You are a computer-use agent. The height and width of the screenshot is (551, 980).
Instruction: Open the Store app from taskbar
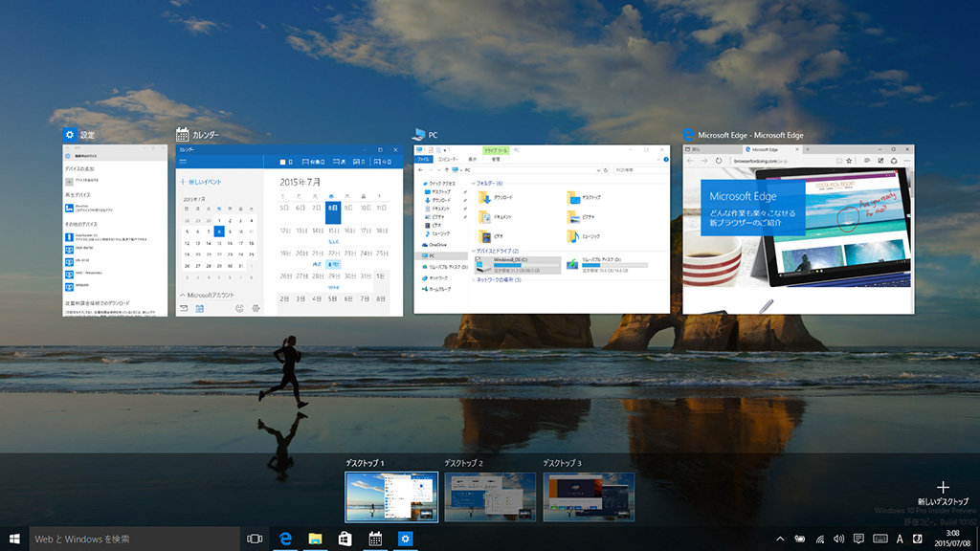345,539
